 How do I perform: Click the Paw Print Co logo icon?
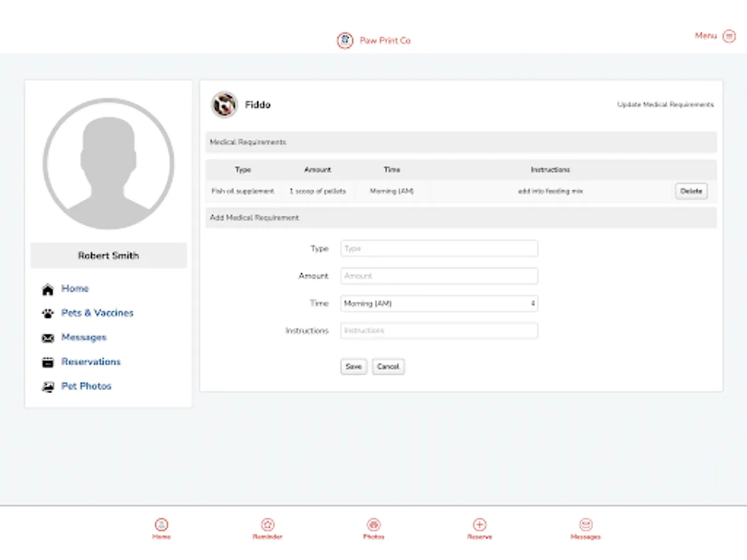(344, 40)
